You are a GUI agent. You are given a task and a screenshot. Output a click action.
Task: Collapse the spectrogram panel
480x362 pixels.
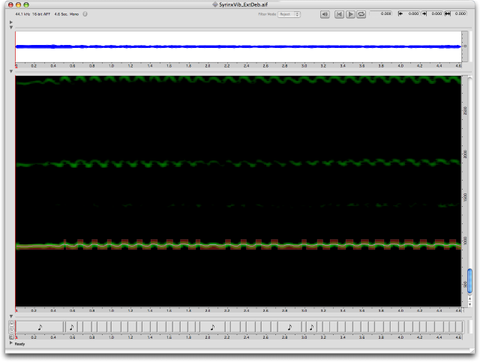[x=11, y=71]
